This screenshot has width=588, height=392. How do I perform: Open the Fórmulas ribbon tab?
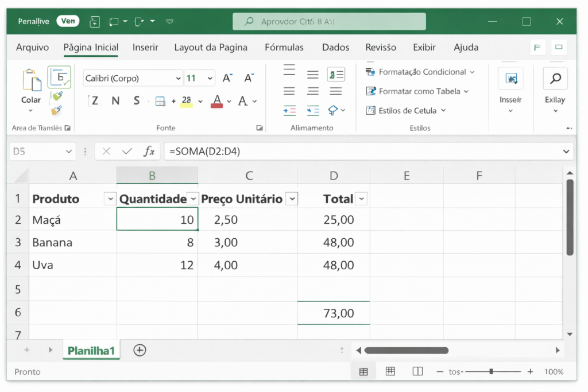pos(284,47)
